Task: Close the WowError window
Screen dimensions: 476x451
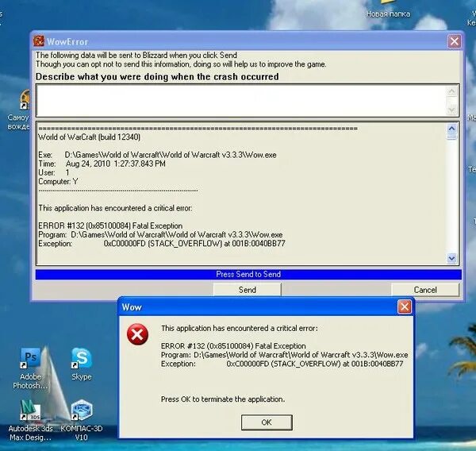Action: pyautogui.click(x=455, y=41)
